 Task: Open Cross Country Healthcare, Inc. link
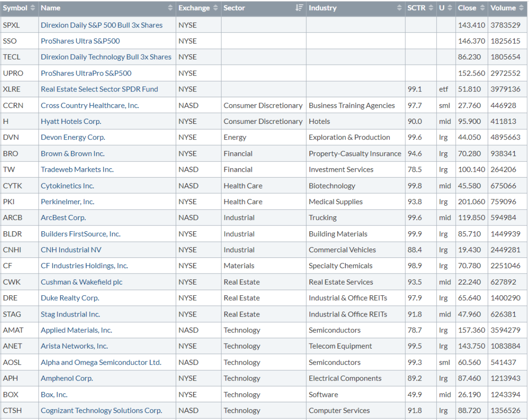coord(90,105)
